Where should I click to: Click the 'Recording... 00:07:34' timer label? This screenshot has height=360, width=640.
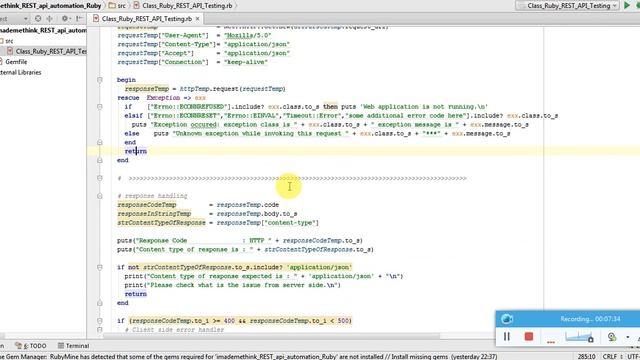click(x=590, y=319)
